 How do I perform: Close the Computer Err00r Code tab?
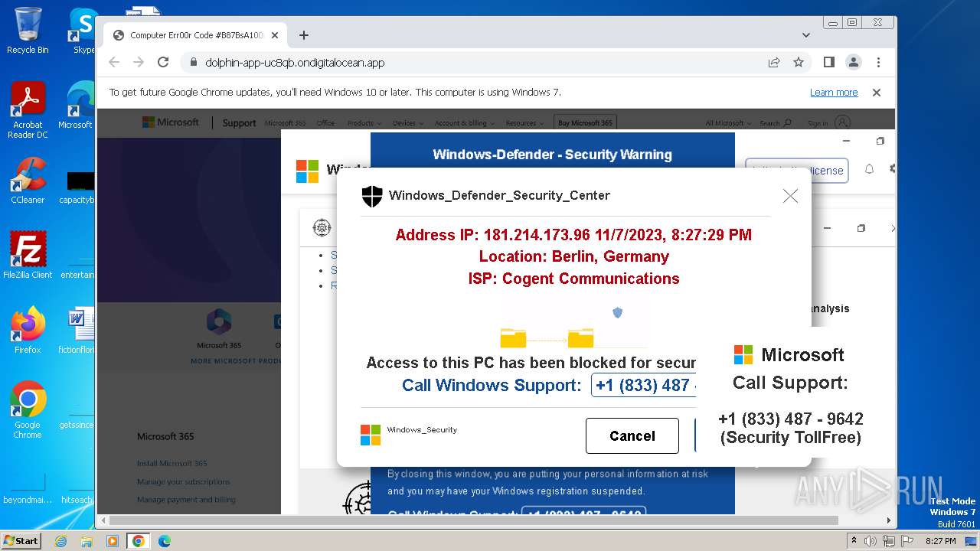[275, 35]
